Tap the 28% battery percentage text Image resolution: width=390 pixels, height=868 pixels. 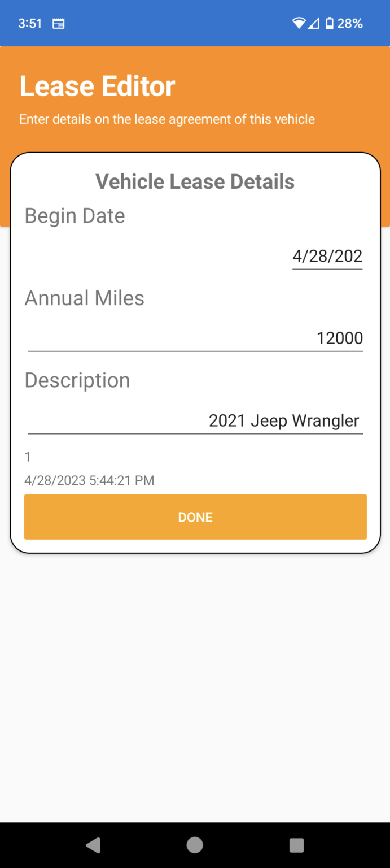pyautogui.click(x=350, y=24)
